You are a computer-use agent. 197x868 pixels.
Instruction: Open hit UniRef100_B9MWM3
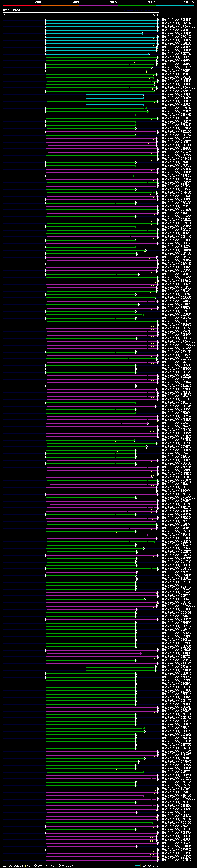tap(177, 20)
